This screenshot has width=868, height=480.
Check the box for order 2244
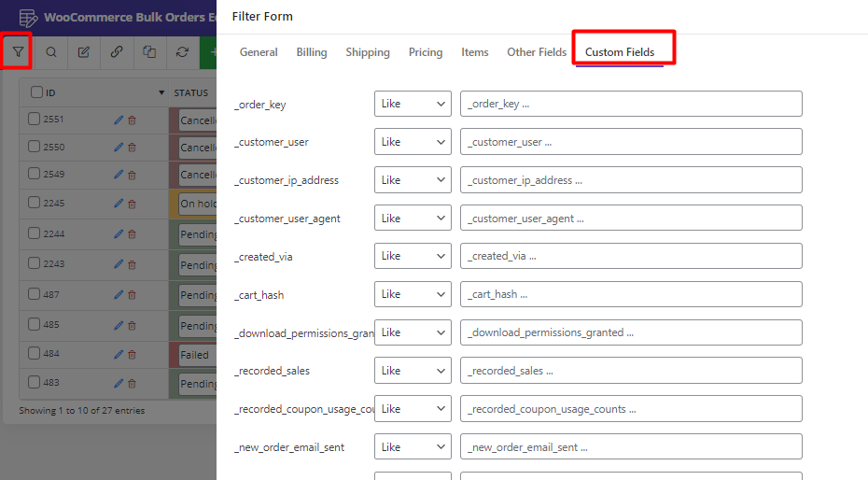pyautogui.click(x=34, y=233)
